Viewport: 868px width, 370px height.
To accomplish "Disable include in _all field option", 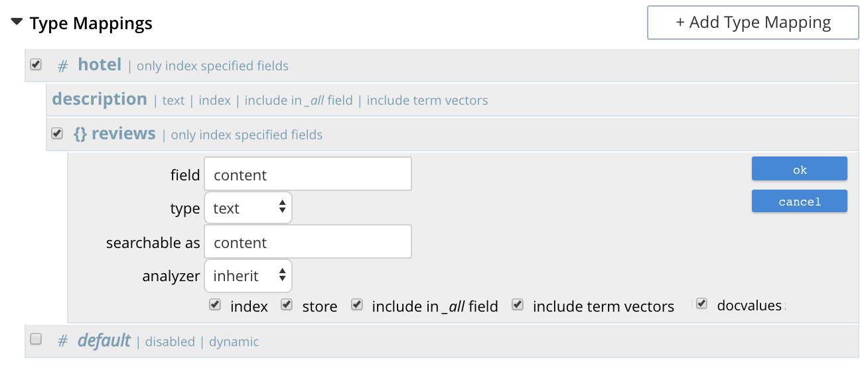I will pyautogui.click(x=357, y=305).
